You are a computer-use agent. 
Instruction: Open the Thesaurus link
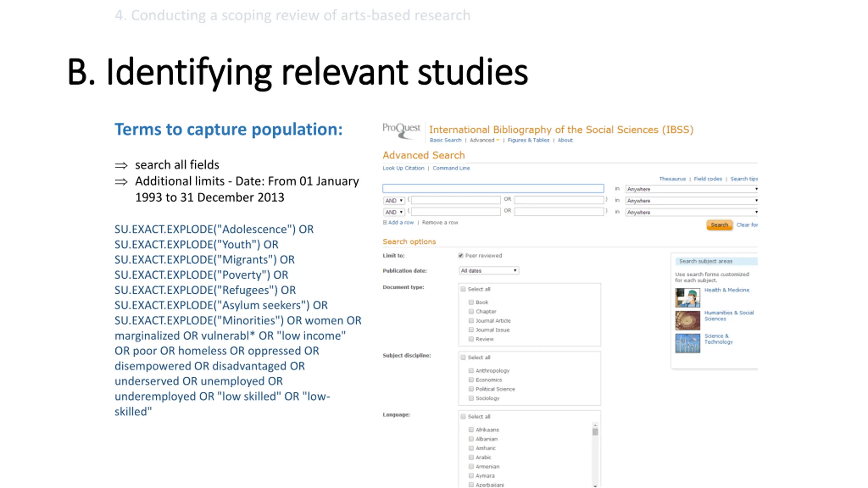tap(672, 179)
